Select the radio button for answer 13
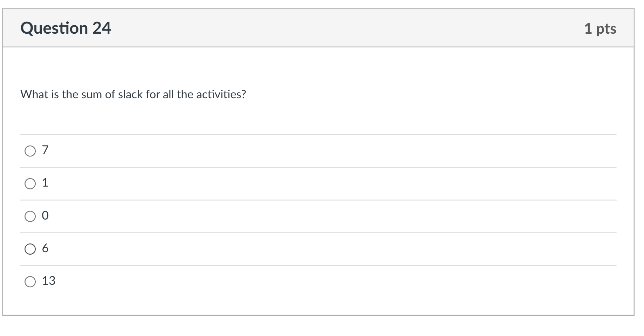Screen dimensions: 644x336 30,281
